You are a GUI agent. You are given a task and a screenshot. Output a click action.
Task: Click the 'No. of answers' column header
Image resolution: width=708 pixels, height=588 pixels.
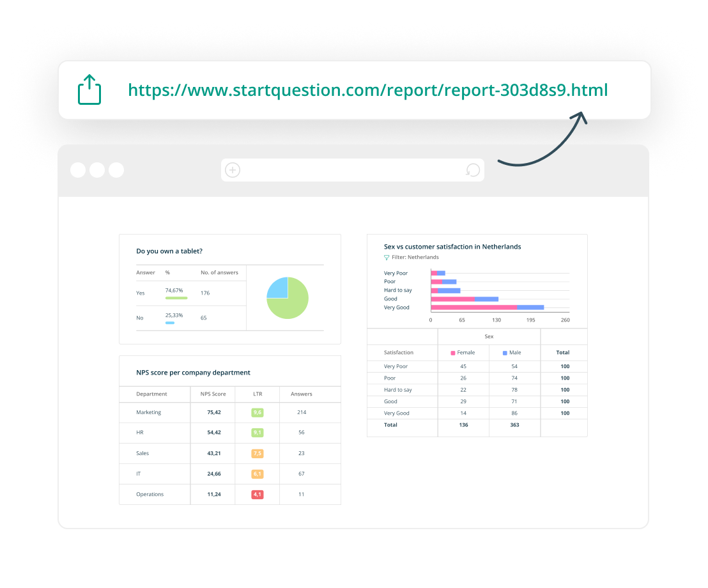[219, 273]
